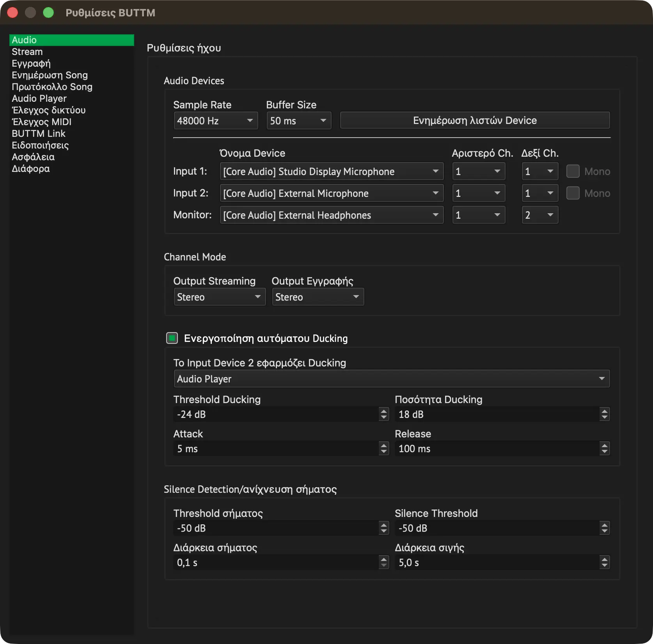Open the Input 1 device name dropdown
This screenshot has width=653, height=644.
332,172
